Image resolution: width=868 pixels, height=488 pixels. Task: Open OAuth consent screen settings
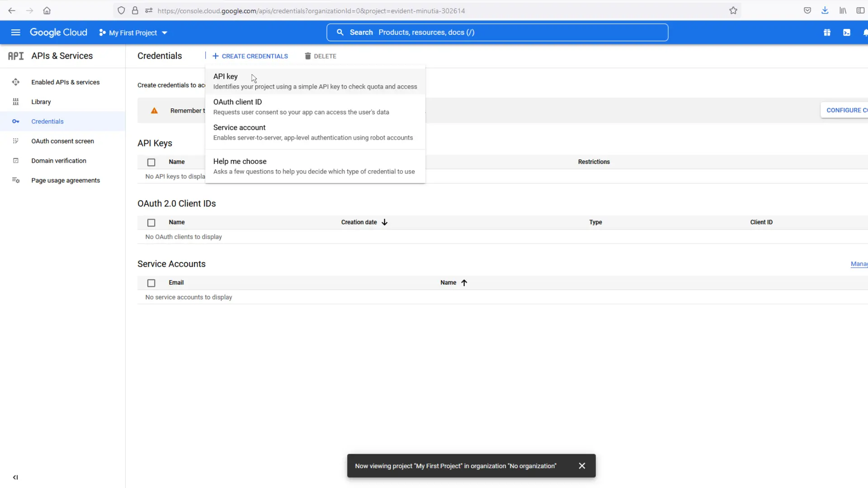tap(62, 141)
